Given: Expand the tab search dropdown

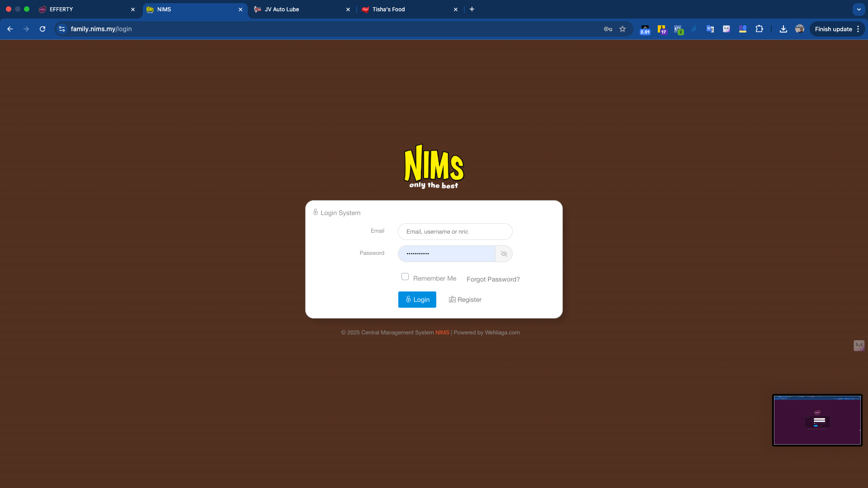Looking at the screenshot, I should click(859, 9).
